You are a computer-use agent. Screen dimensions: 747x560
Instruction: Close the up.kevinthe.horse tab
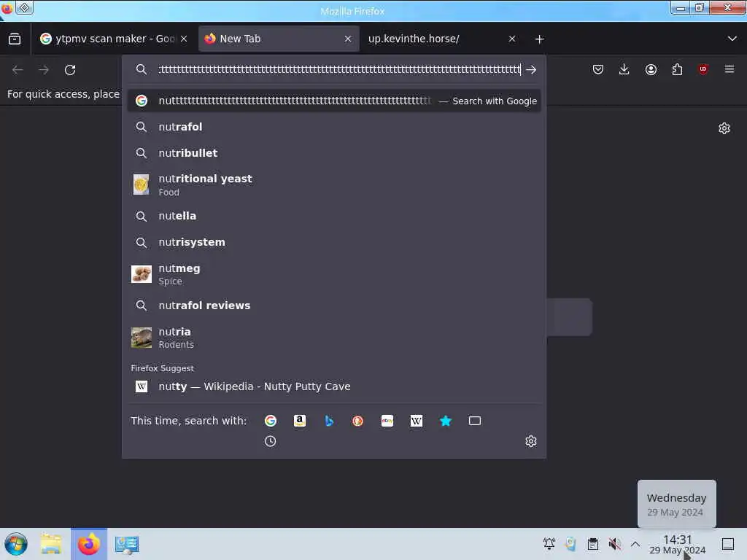[512, 39]
